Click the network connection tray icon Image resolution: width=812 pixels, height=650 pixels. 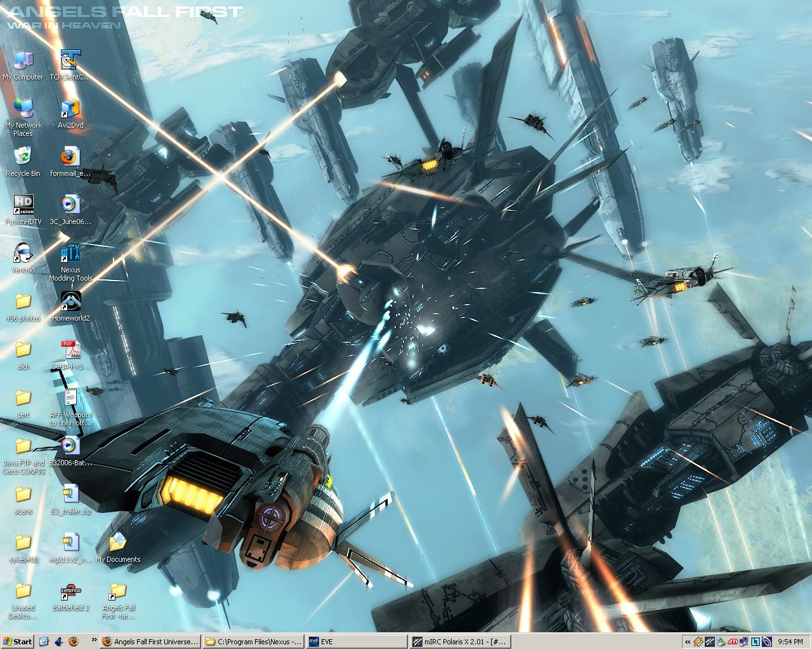tap(744, 642)
